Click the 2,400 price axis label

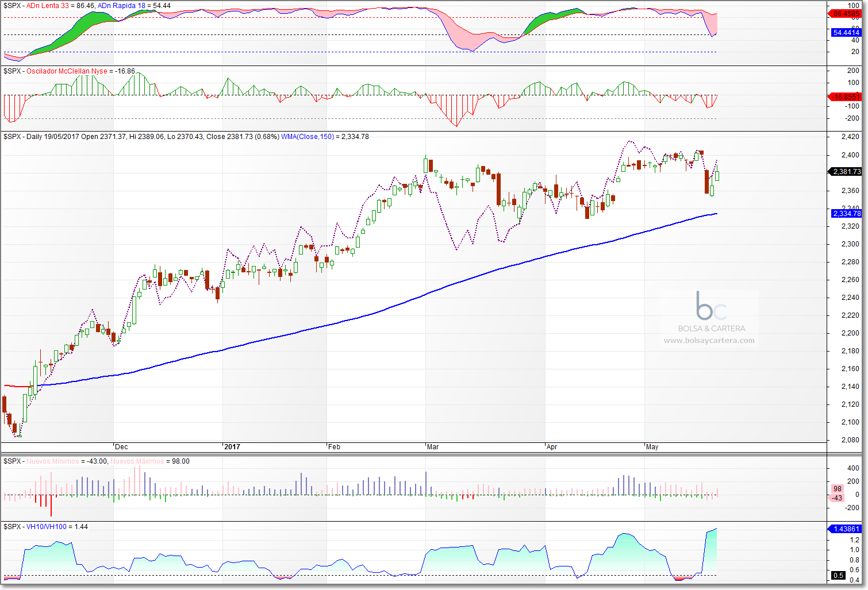pyautogui.click(x=850, y=155)
